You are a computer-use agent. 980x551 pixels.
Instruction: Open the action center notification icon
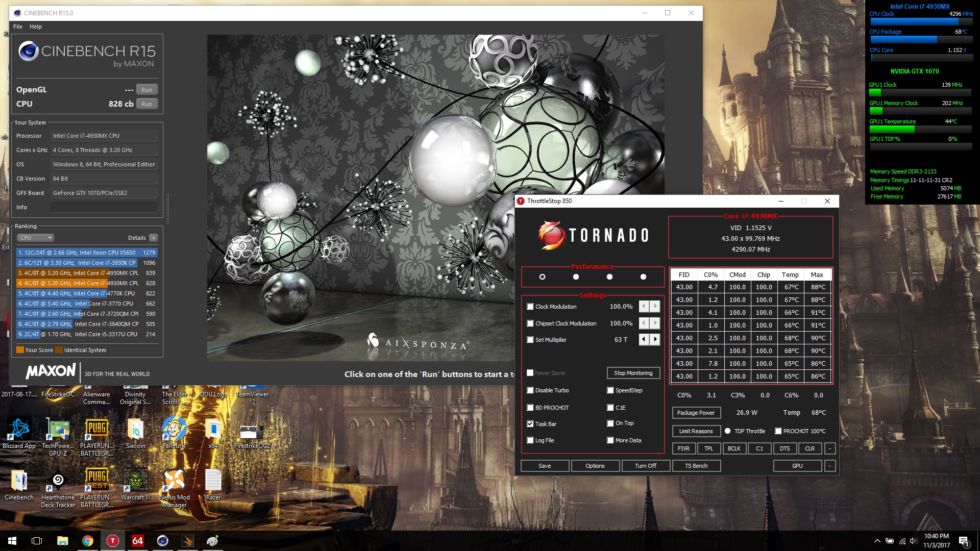964,541
